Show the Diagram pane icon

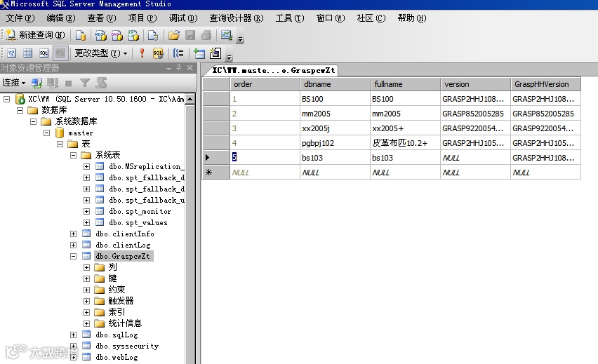pyautogui.click(x=12, y=53)
